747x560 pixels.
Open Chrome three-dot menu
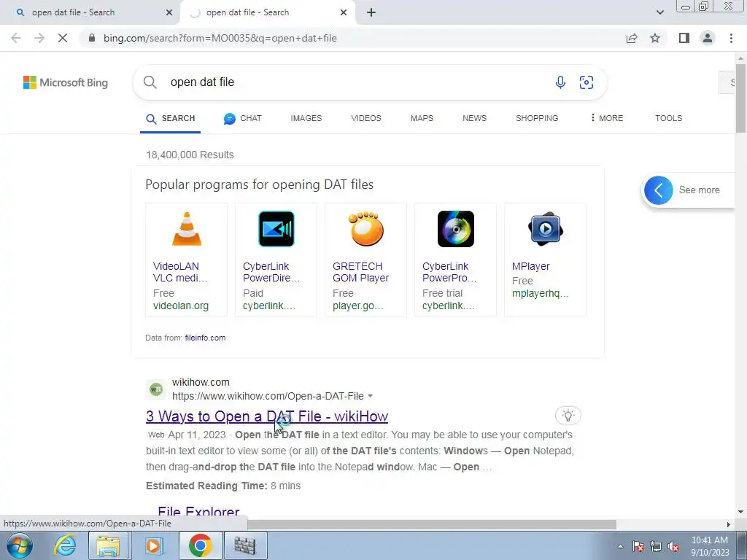(x=731, y=38)
